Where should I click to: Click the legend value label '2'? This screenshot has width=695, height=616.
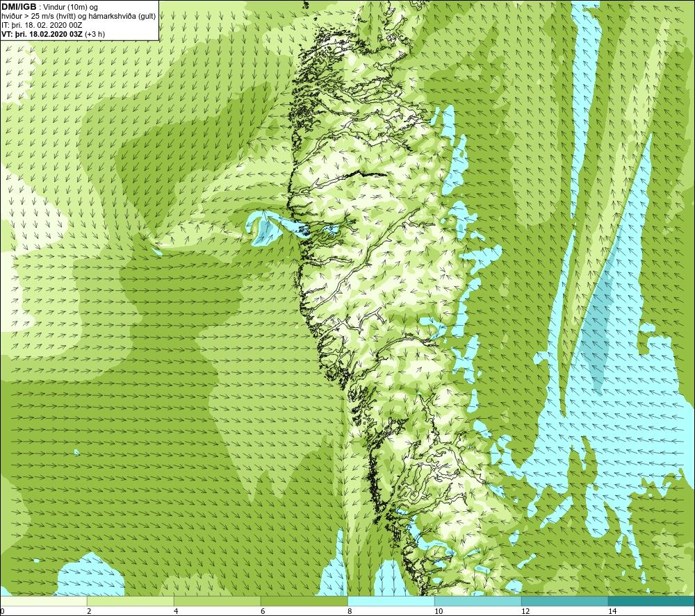(89, 611)
